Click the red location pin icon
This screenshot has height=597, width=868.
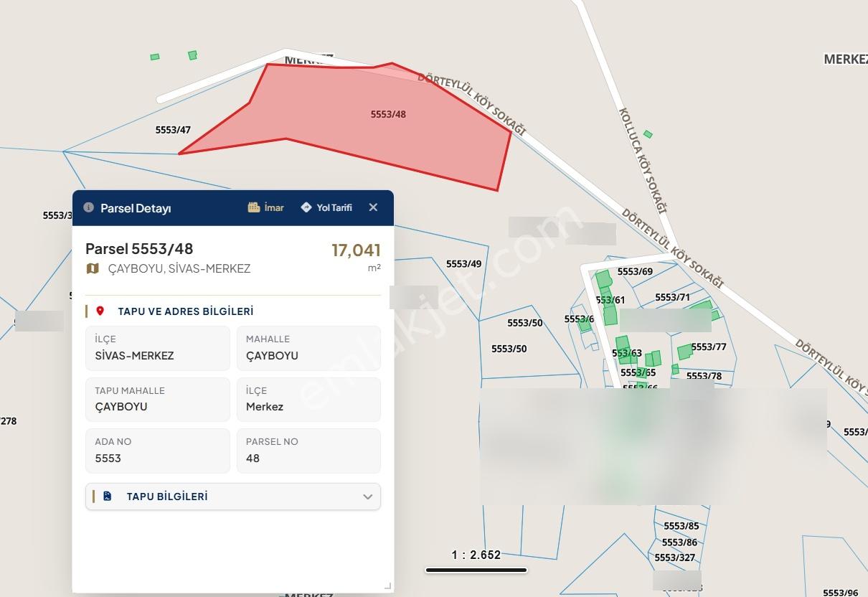[100, 311]
